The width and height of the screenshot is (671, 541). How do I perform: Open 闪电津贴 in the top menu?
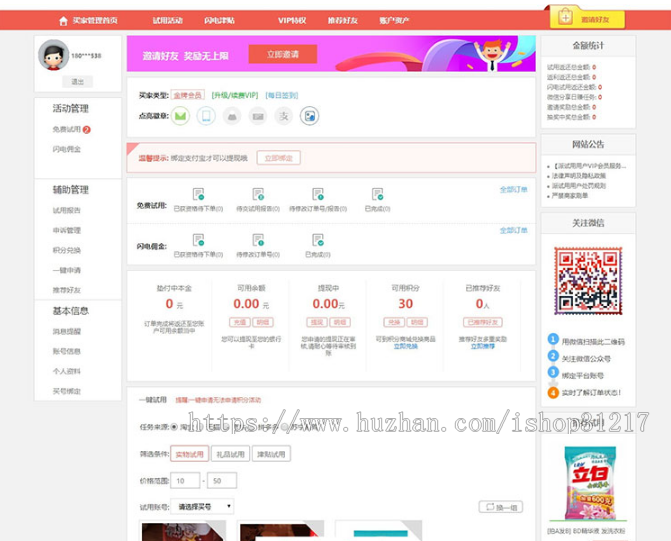click(220, 21)
